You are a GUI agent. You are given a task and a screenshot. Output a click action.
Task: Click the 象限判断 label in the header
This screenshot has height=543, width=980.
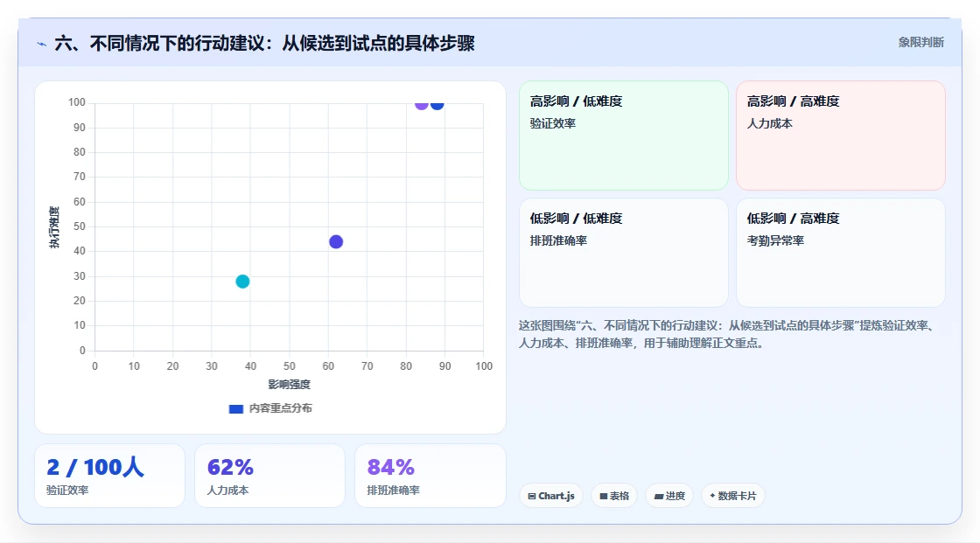(x=920, y=43)
